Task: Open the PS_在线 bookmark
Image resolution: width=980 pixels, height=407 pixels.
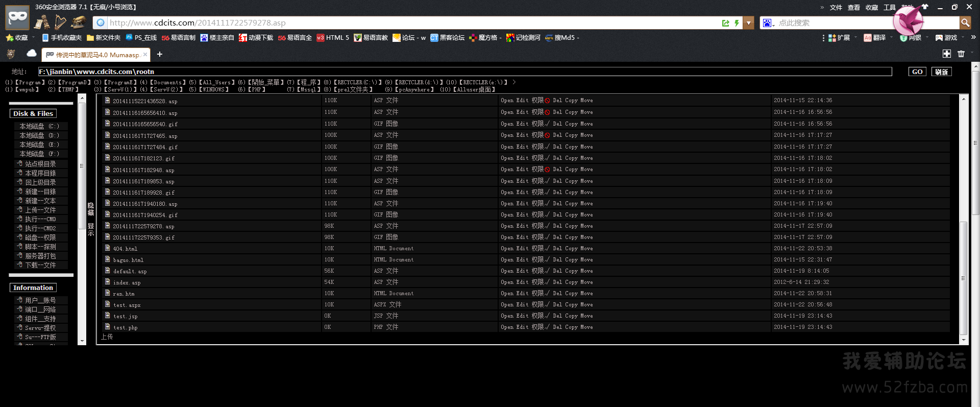Action: [x=141, y=37]
